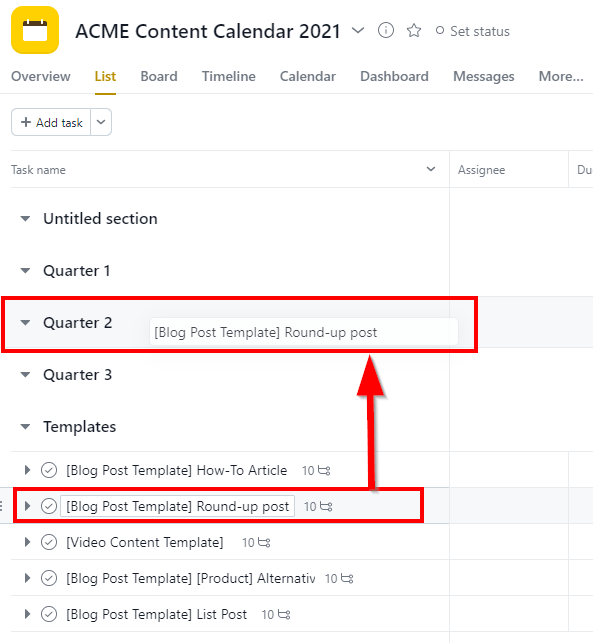This screenshot has width=593, height=643.
Task: Mark How-To Article task complete
Action: pos(49,470)
